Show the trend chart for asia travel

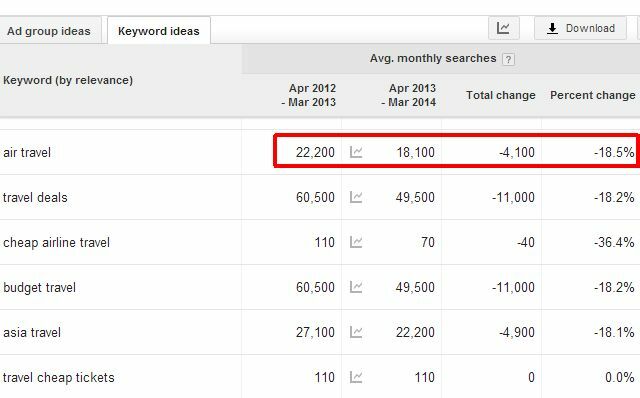[356, 332]
